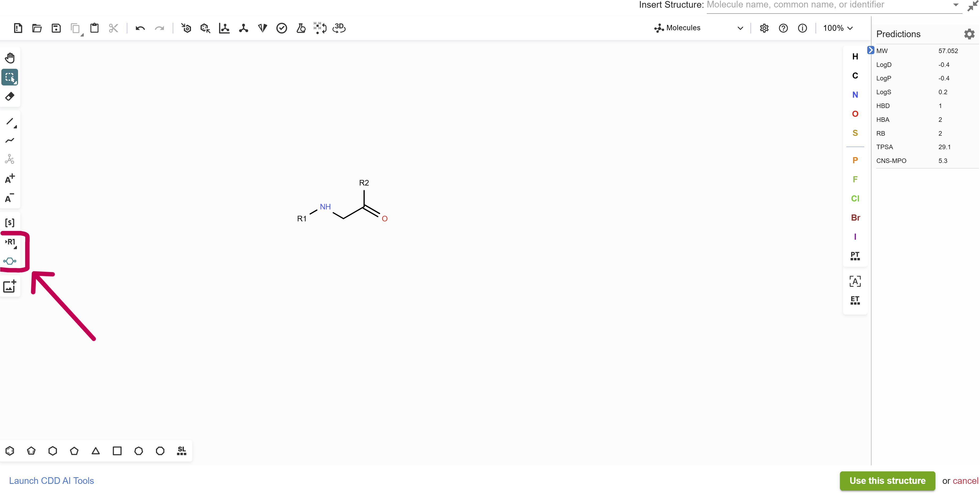
Task: Click the 3D view icon
Action: click(339, 28)
